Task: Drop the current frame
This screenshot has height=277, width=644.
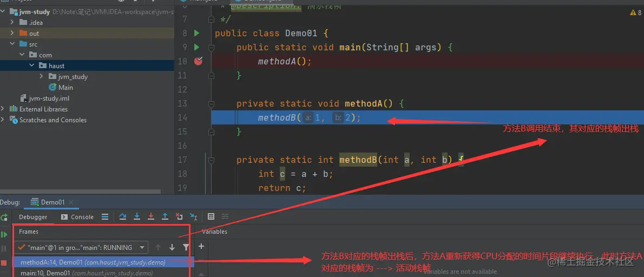Action: pos(179,216)
